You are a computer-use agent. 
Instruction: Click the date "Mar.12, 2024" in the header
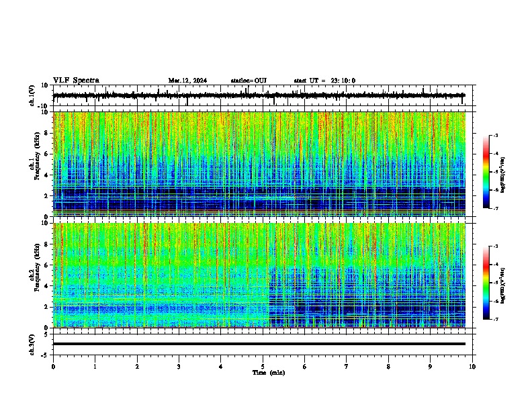pyautogui.click(x=187, y=81)
